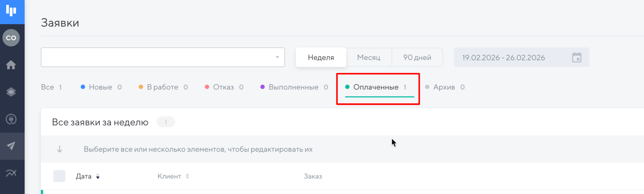The width and height of the screenshot is (644, 194).
Task: Select the Неделя period button
Action: click(321, 58)
